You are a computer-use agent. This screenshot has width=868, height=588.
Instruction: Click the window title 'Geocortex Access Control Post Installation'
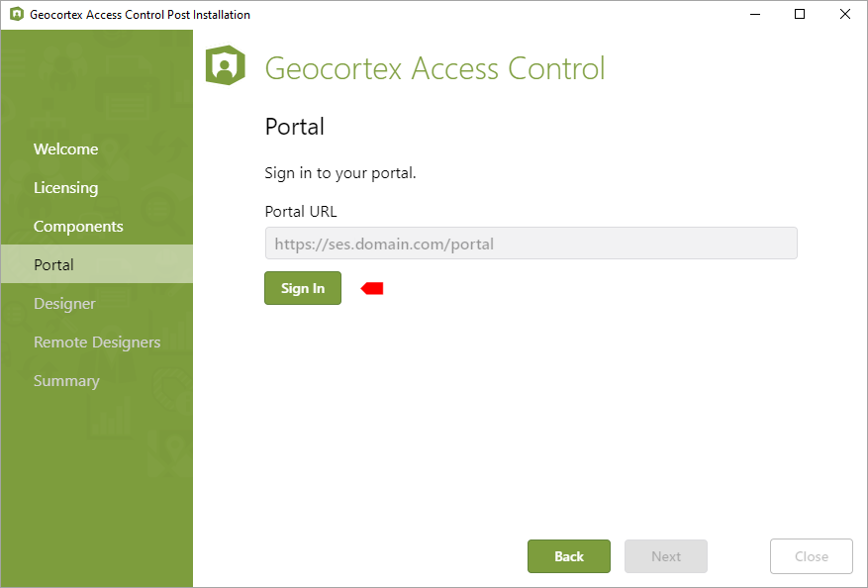coord(141,15)
